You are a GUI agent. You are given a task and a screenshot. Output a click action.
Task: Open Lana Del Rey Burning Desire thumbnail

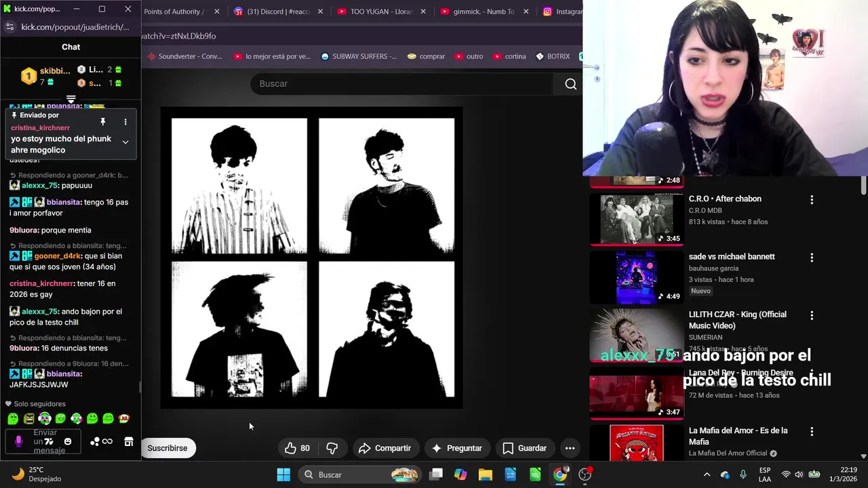[636, 392]
